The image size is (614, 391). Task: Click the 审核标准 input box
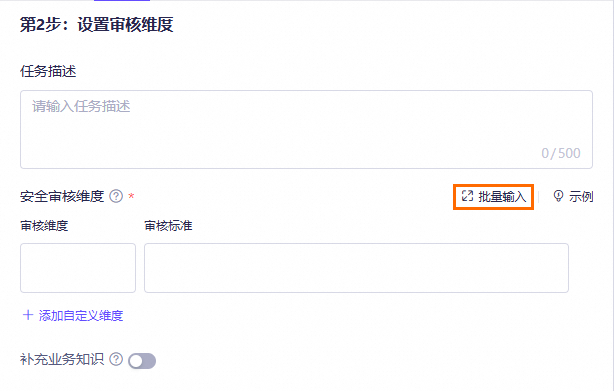(356, 268)
